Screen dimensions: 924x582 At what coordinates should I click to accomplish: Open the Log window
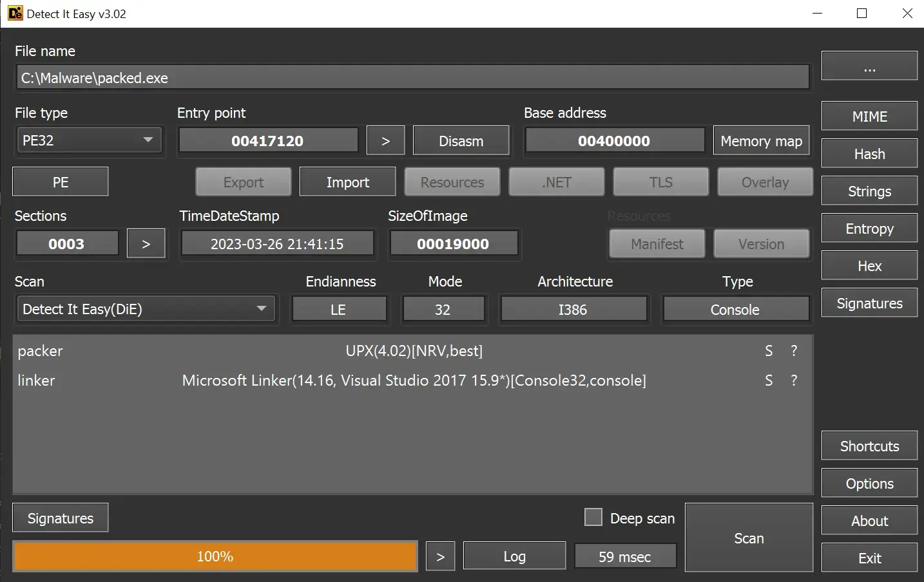click(514, 556)
